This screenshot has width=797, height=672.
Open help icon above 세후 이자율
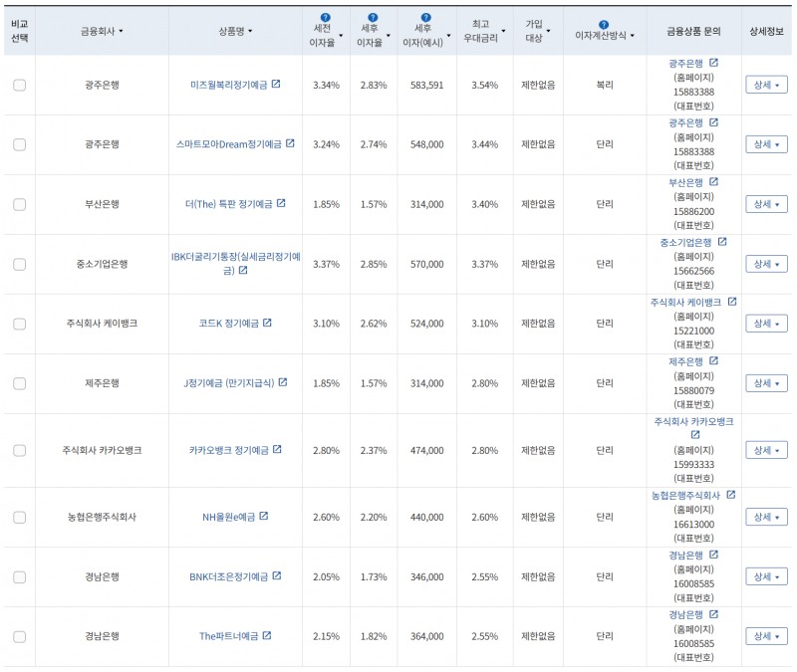click(x=373, y=17)
